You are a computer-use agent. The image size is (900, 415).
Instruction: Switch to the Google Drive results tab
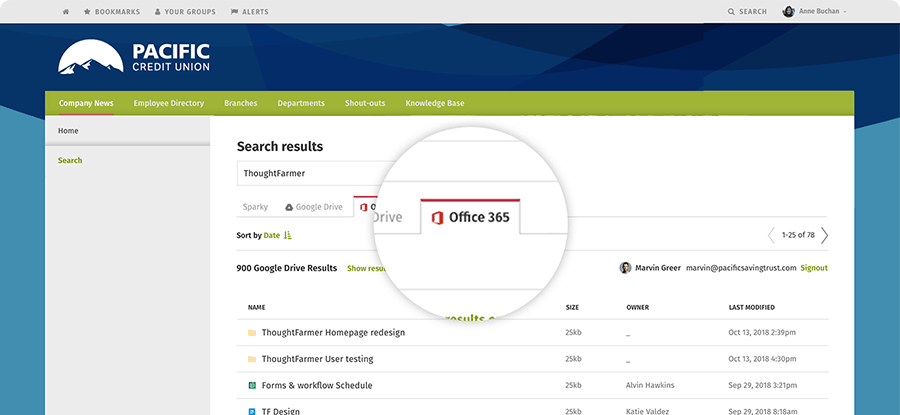[x=314, y=207]
